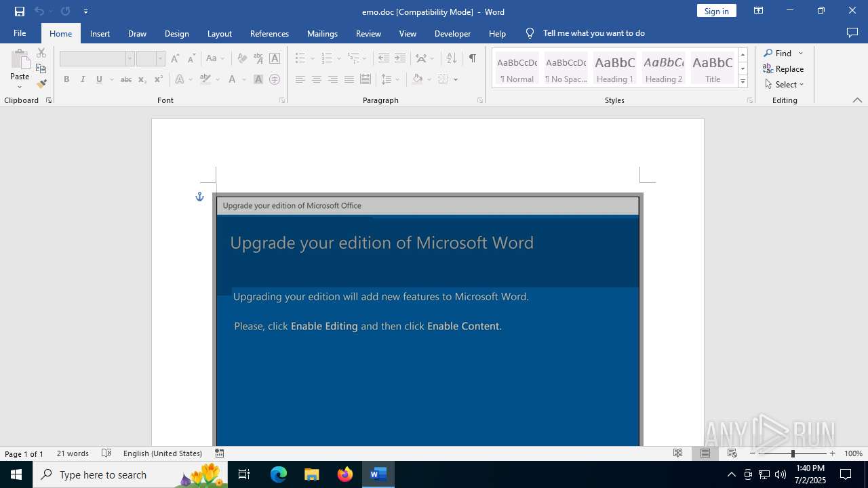
Task: Expand the Styles gallery More arrow
Action: click(x=743, y=82)
